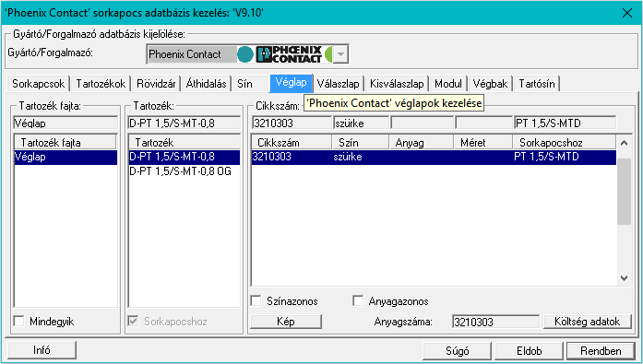Select Véglap in Tartozék fajta list
This screenshot has width=643, height=364.
65,157
